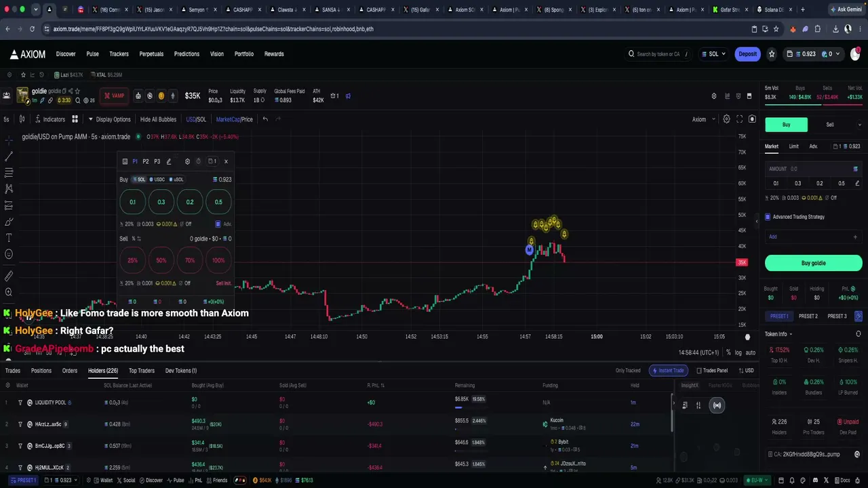Open the broadcast signal icon in InsightX panel
868x488 pixels.
pyautogui.click(x=717, y=405)
